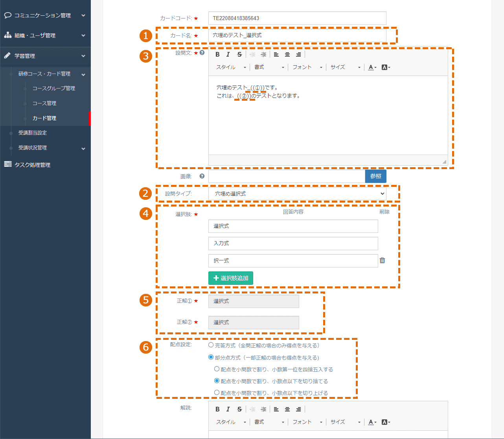The width and height of the screenshot is (504, 439).
Task: Go to 受講割当設定 in sidebar
Action: coord(33,133)
